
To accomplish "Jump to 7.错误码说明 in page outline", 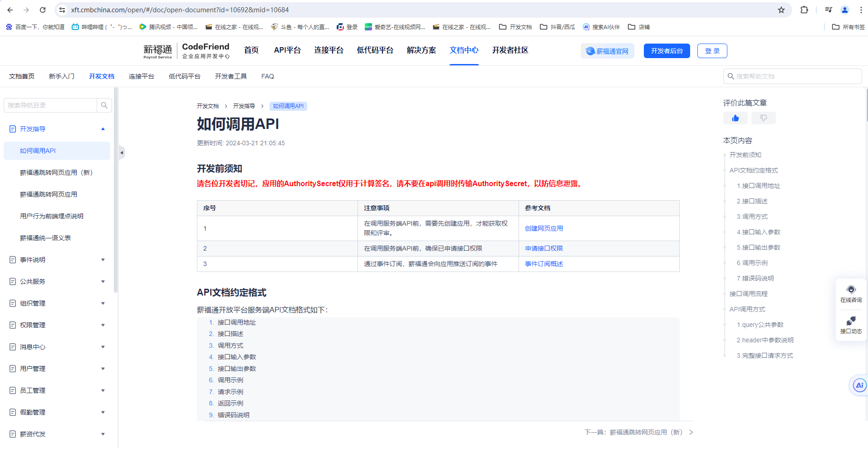I will point(755,278).
